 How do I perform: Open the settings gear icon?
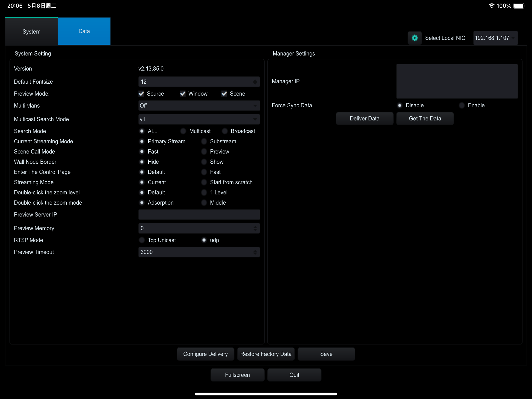point(415,38)
